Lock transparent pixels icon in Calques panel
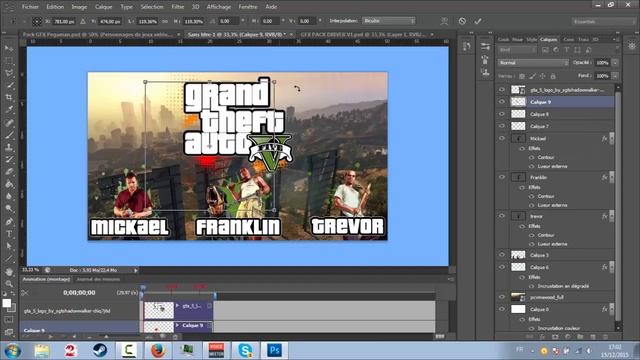This screenshot has height=360, width=640. coord(522,76)
